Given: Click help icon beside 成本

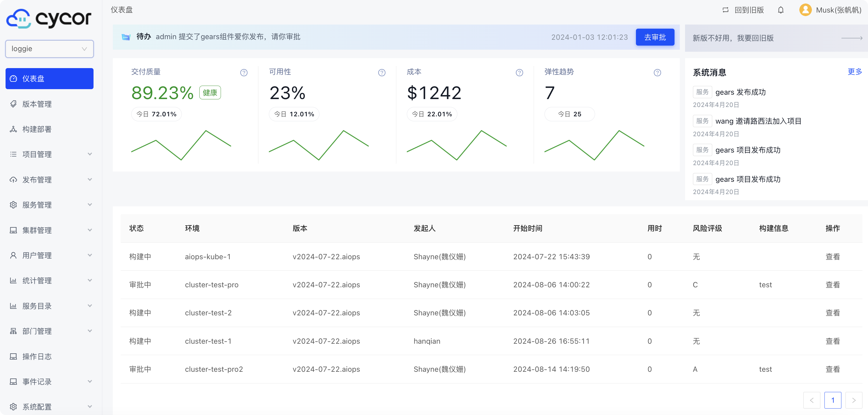Looking at the screenshot, I should [x=519, y=72].
